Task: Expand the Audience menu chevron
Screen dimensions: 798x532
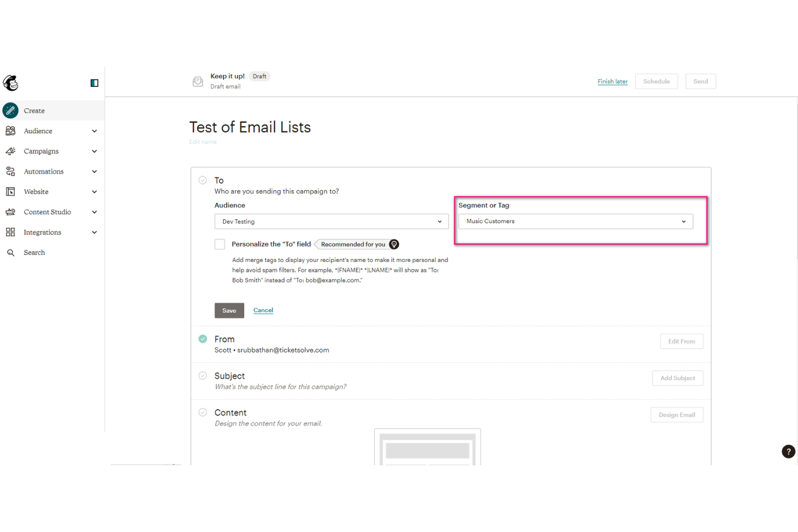Action: tap(94, 131)
